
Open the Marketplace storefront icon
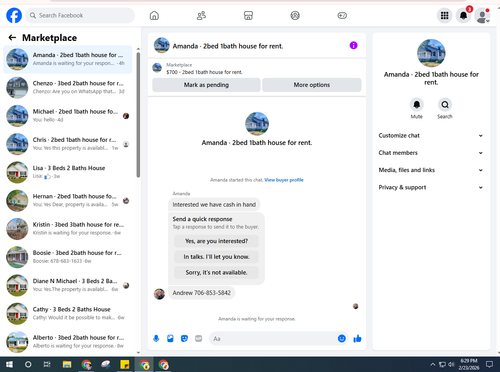[248, 15]
